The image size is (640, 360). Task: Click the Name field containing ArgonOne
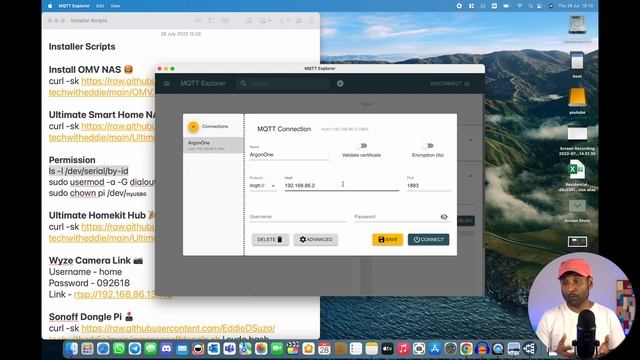289,155
